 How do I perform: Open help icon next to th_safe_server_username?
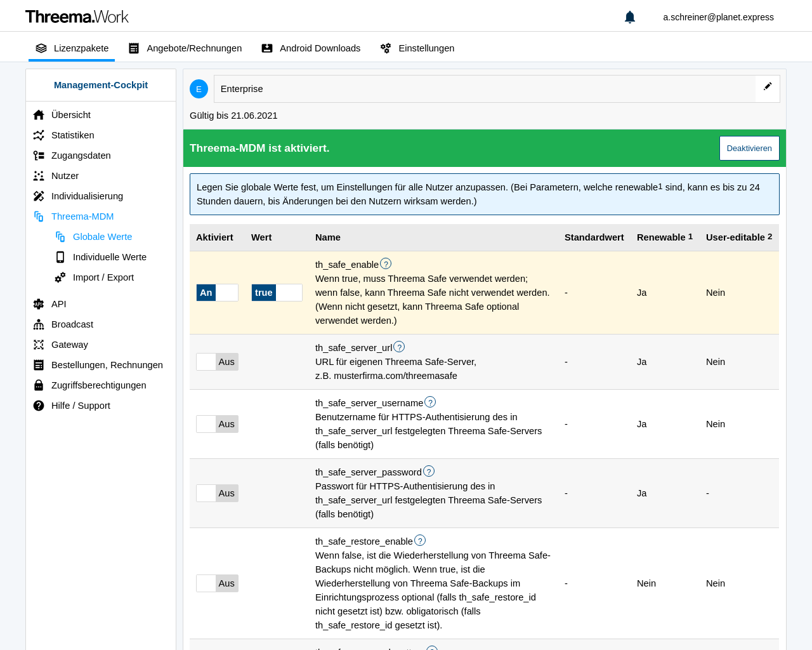[430, 402]
